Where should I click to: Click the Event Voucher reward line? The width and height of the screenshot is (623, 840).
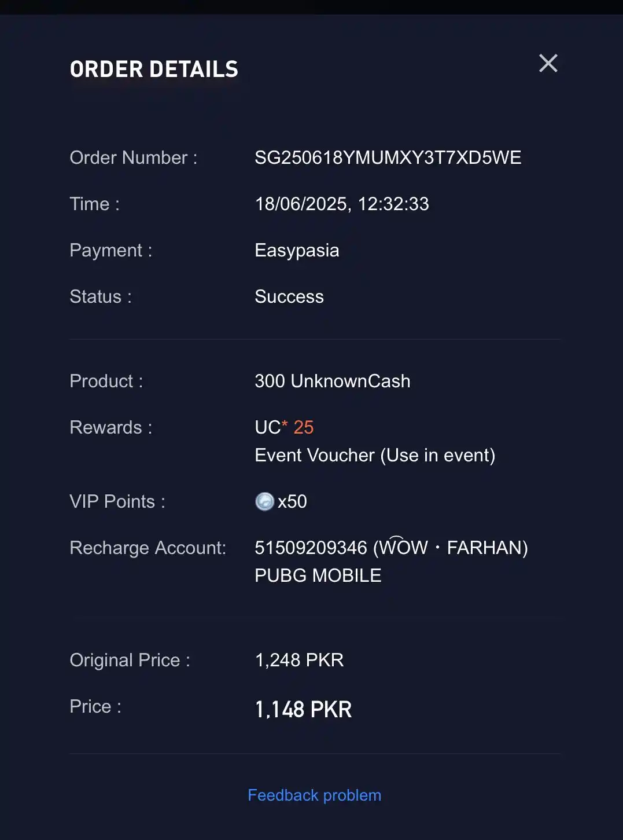click(x=375, y=456)
